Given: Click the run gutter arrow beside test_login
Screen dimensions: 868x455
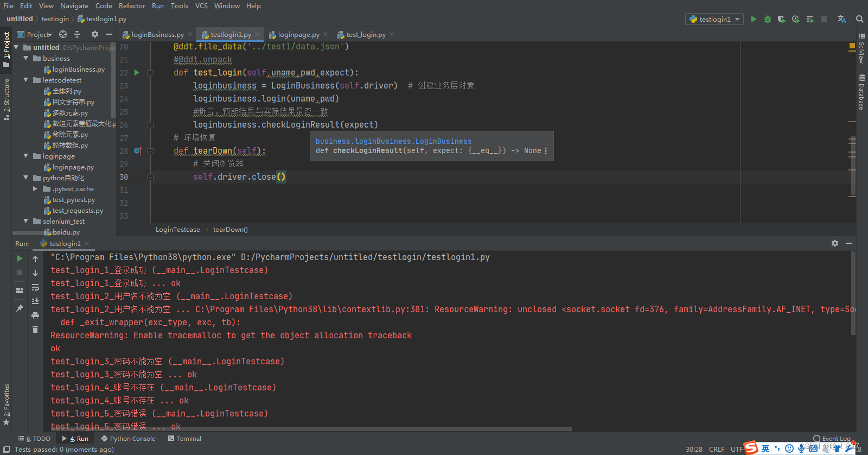Looking at the screenshot, I should coord(137,72).
